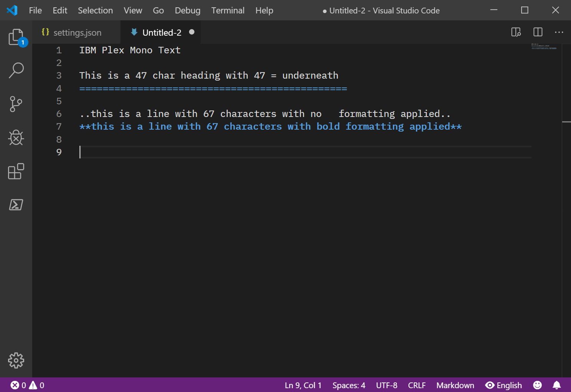Open the Manage gear icon
Viewport: 571px width, 392px height.
(16, 361)
